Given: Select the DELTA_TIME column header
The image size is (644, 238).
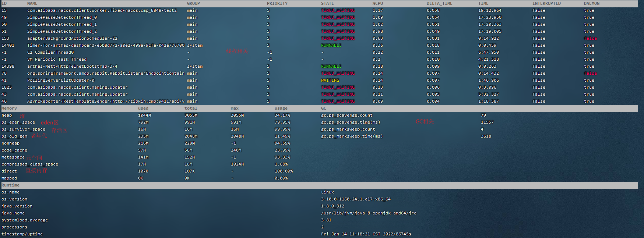Looking at the screenshot, I should [439, 3].
